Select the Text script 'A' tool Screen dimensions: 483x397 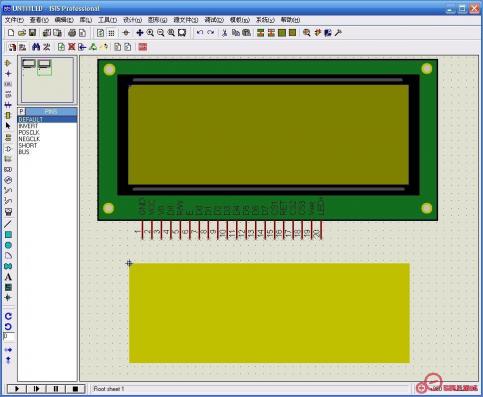8,277
